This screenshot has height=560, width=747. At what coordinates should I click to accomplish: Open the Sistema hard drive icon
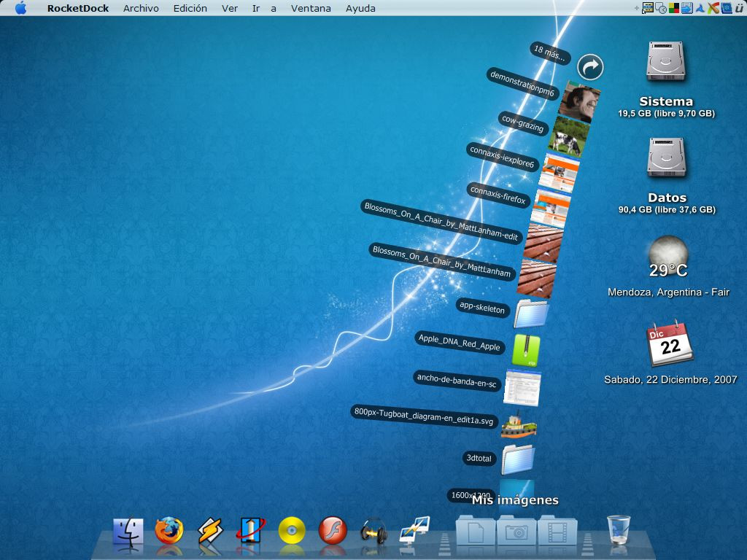pos(665,62)
